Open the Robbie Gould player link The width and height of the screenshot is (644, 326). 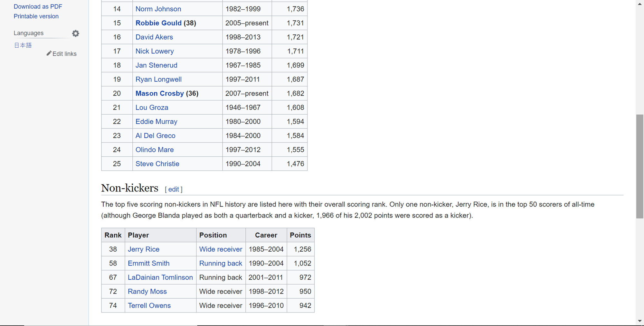coord(158,23)
